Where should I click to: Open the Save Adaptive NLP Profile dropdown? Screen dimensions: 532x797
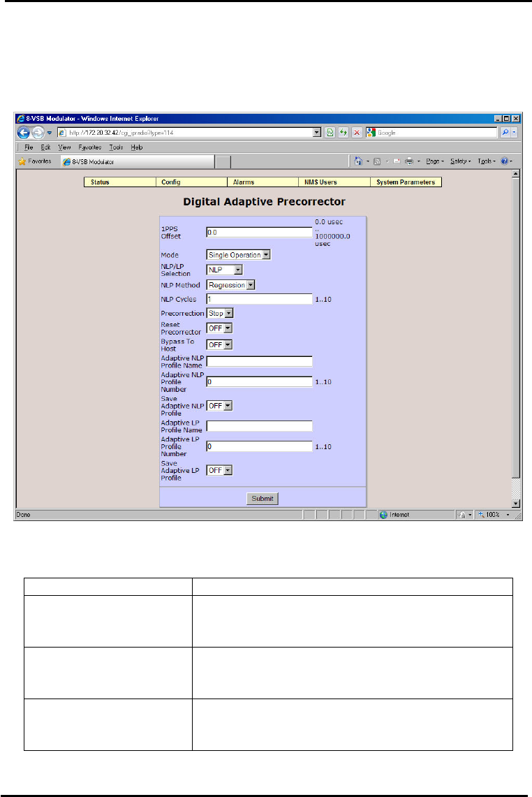click(x=219, y=406)
